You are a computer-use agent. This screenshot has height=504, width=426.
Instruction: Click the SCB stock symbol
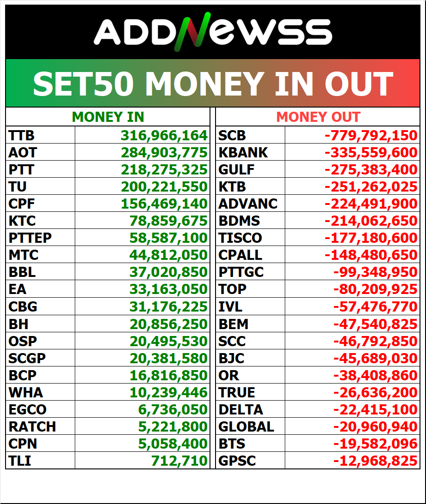coord(232,135)
